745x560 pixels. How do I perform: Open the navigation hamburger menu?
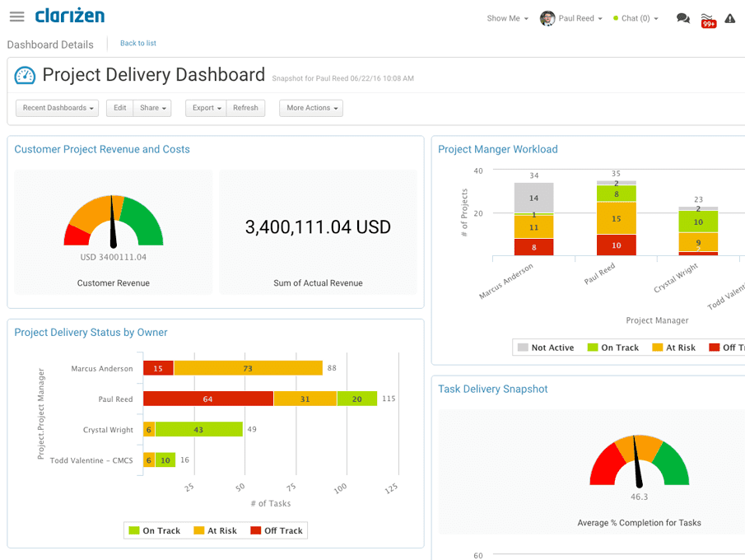pyautogui.click(x=16, y=16)
